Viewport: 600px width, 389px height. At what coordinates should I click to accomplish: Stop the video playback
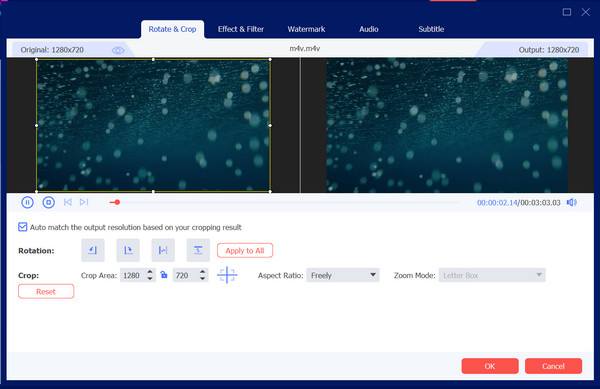click(x=49, y=202)
